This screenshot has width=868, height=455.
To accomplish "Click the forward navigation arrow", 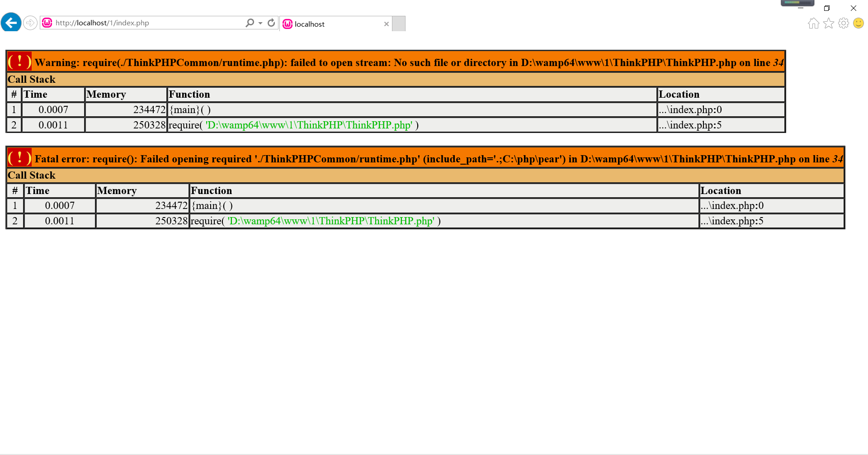I will 30,23.
